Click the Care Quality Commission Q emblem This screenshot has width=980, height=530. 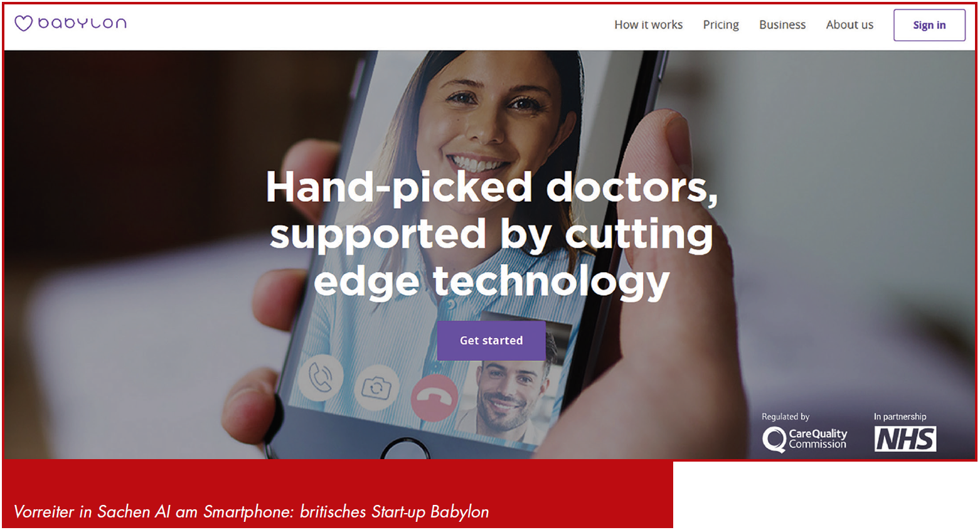(774, 439)
